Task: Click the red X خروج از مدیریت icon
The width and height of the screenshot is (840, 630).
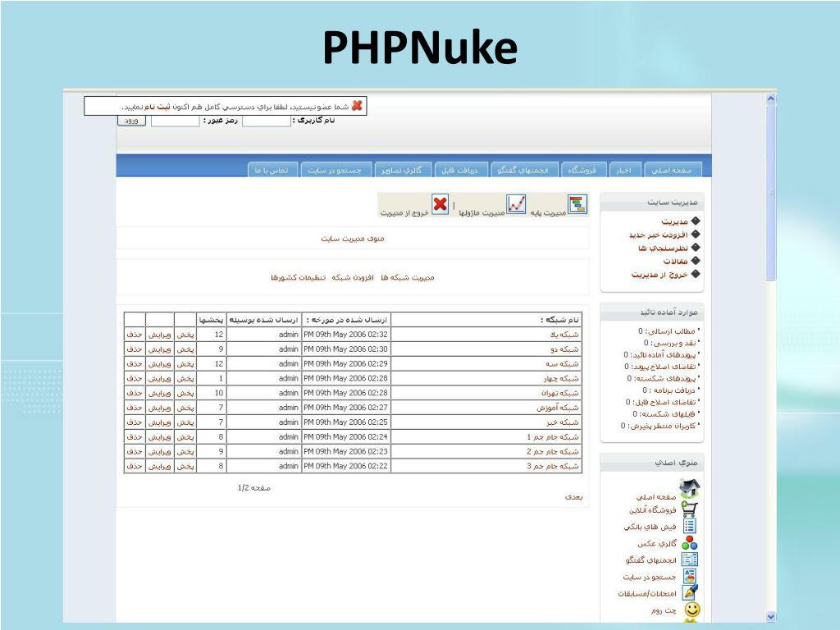Action: click(440, 204)
